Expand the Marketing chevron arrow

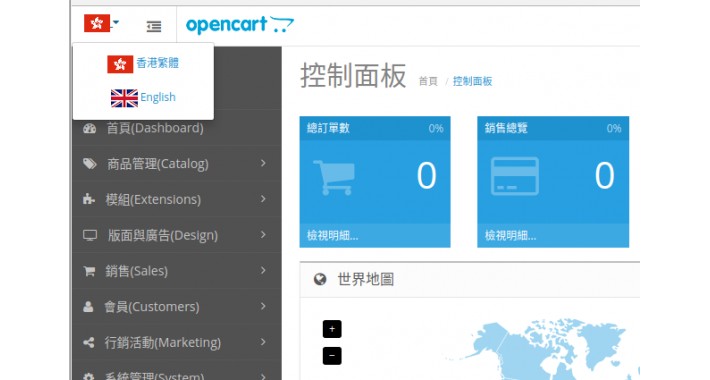pyautogui.click(x=263, y=342)
